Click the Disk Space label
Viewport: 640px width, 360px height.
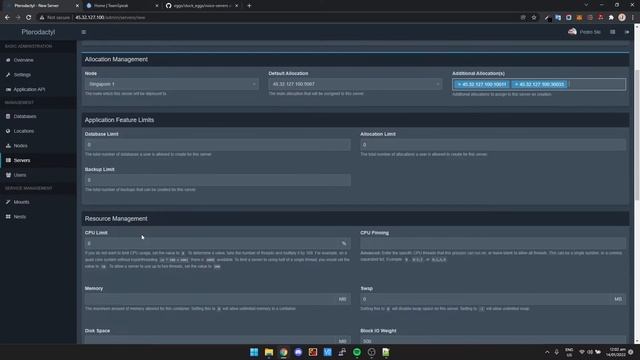[97, 331]
